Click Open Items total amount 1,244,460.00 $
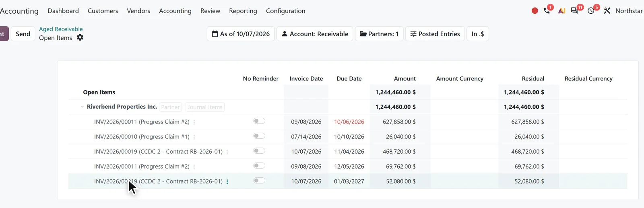Screen dimensions: 644x208 396,92
